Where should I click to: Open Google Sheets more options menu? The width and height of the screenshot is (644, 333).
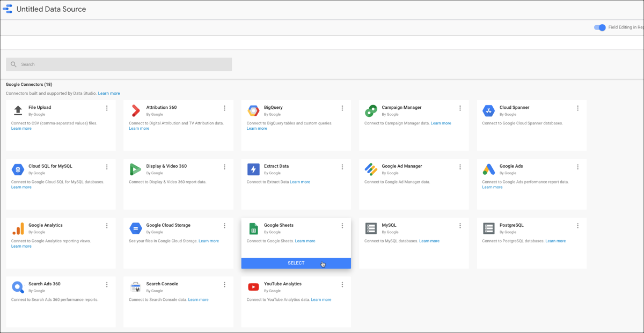[x=342, y=226]
